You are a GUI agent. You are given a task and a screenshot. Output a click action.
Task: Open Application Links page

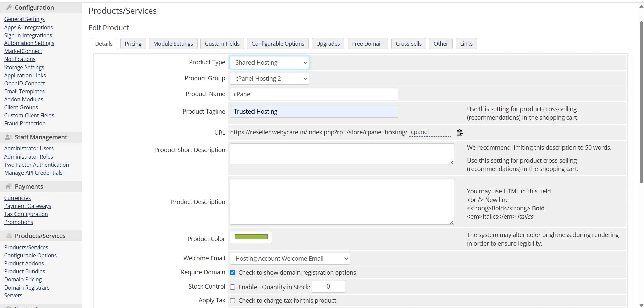click(25, 75)
